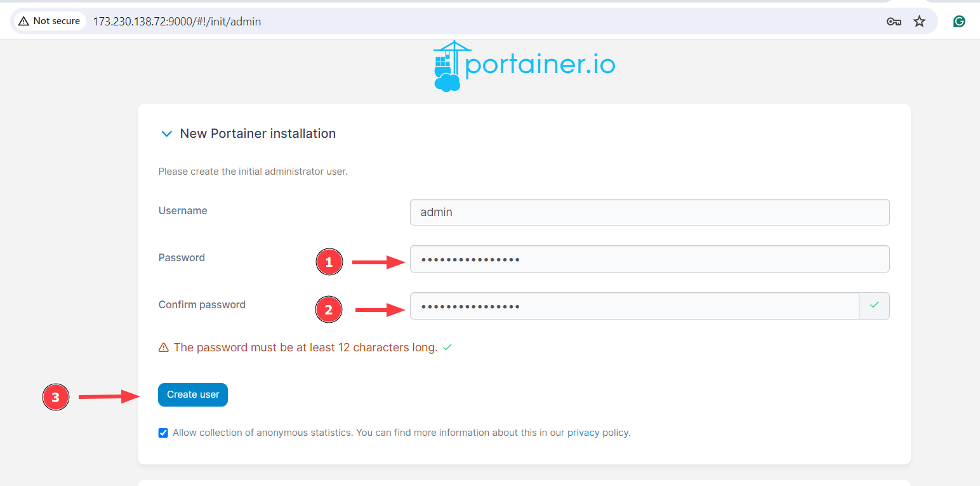Click the red step 3 marker
The height and width of the screenshot is (486, 980).
(x=55, y=397)
